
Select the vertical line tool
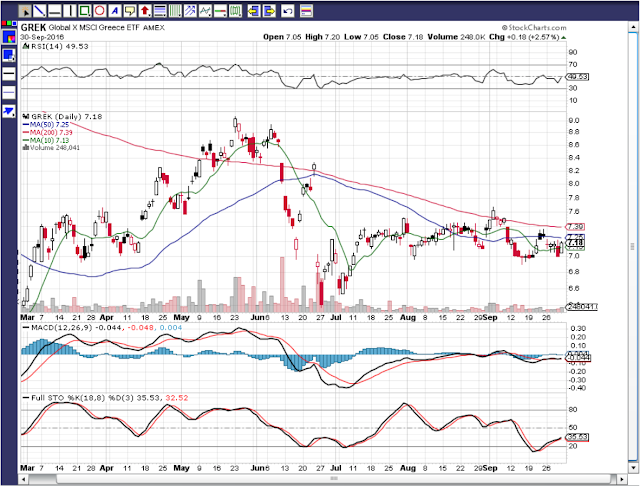click(69, 11)
